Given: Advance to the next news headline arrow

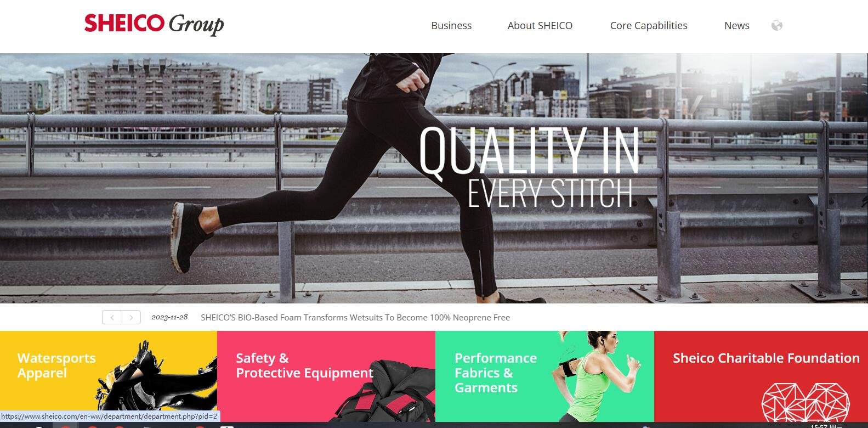Looking at the screenshot, I should [x=131, y=317].
